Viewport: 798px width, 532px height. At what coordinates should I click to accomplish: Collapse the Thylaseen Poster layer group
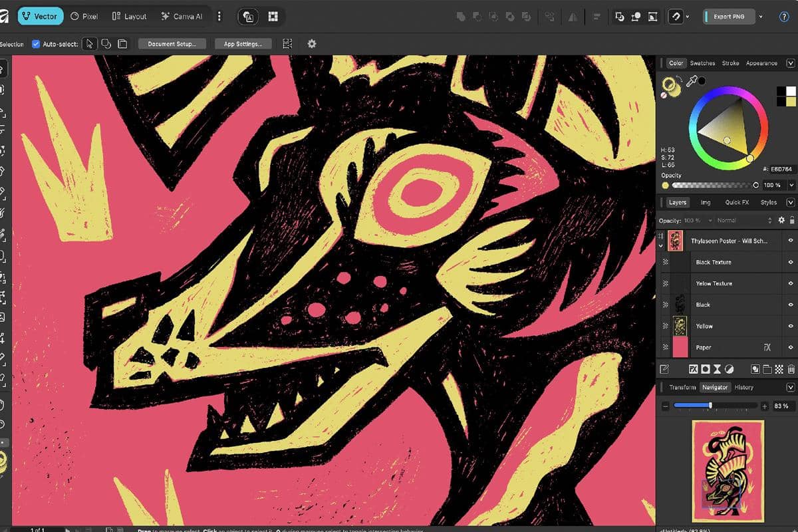pos(661,245)
